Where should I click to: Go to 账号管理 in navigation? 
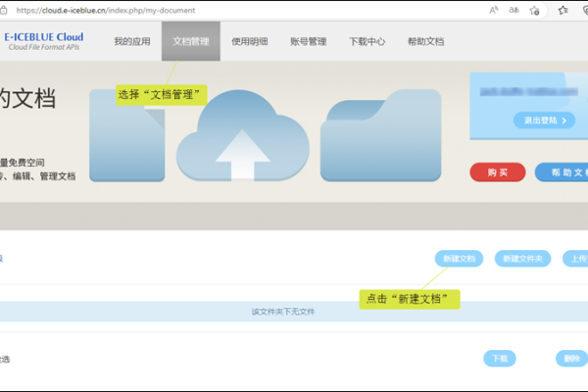pyautogui.click(x=309, y=41)
